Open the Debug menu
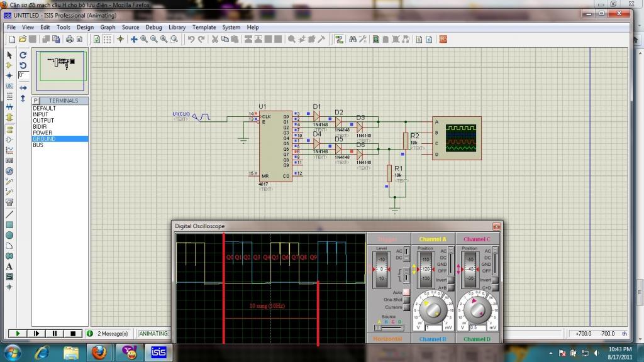The width and height of the screenshot is (644, 362). pyautogui.click(x=153, y=27)
